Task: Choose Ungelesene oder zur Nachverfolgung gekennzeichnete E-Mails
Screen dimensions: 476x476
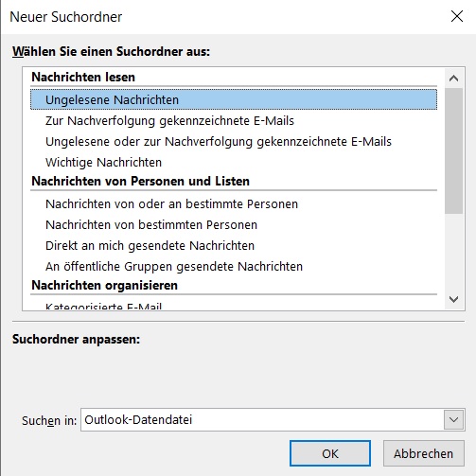Action: coord(234,142)
